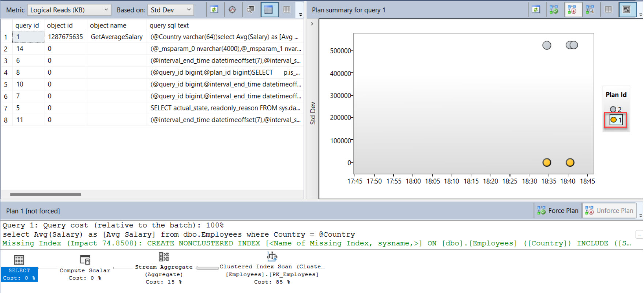
Task: Click orange plan 1 point near 18:40
Action: tap(570, 162)
